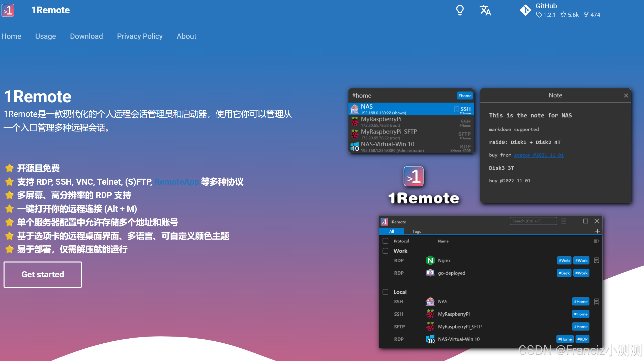Viewport: 644px width, 361px height.
Task: Click the #Home tag on NAS list row
Action: 580,302
